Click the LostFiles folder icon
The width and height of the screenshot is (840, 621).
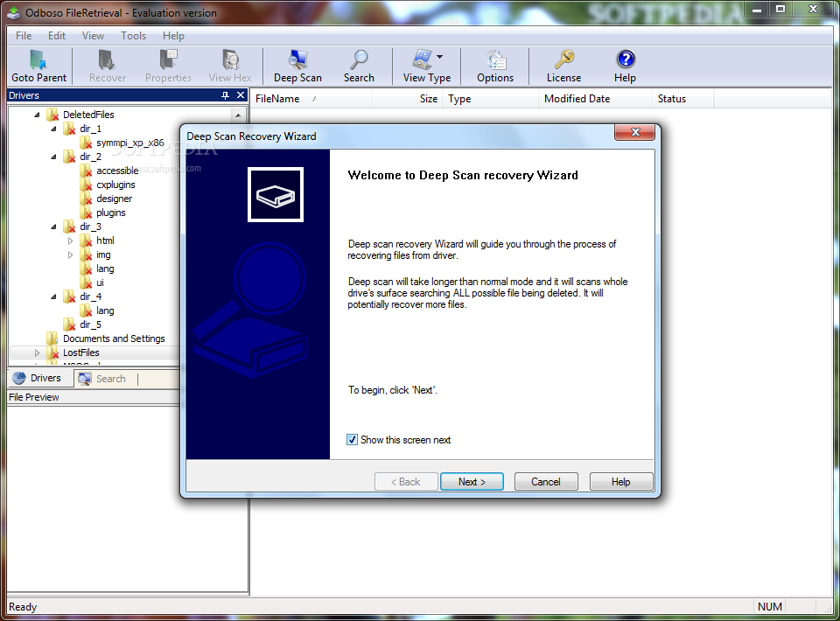click(52, 352)
